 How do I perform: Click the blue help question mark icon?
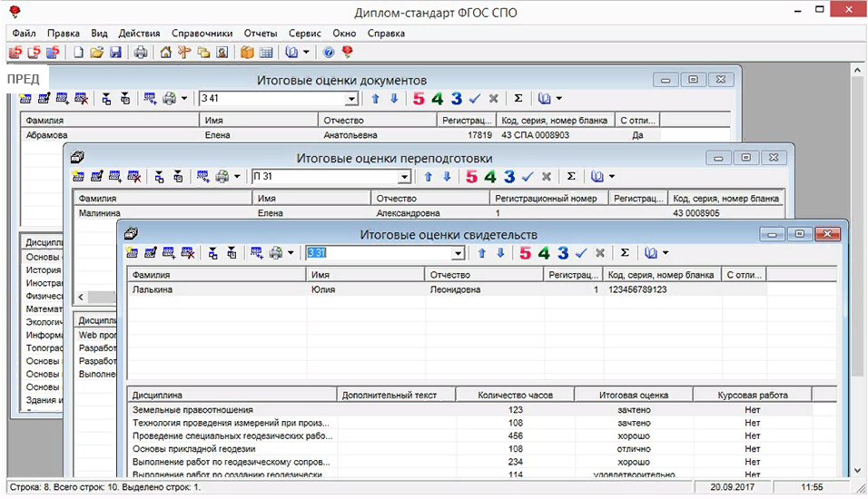pos(329,53)
